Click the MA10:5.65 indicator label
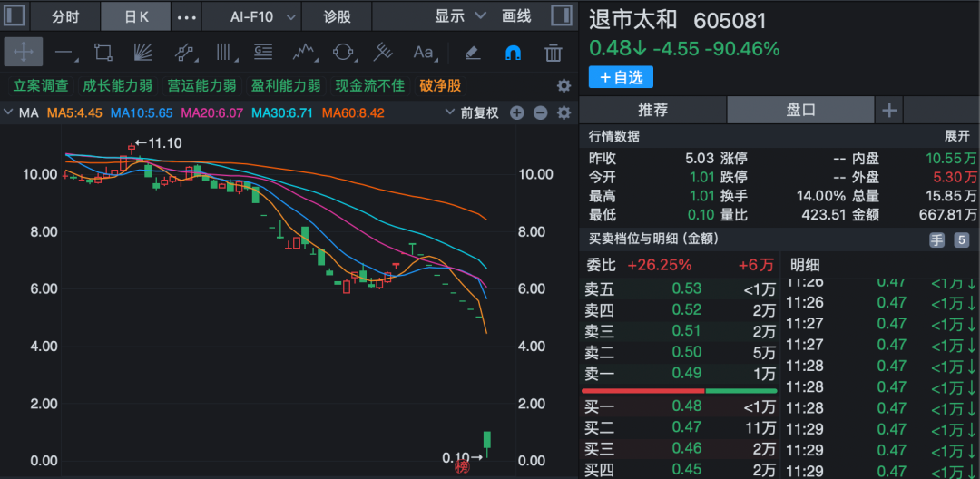 point(142,113)
